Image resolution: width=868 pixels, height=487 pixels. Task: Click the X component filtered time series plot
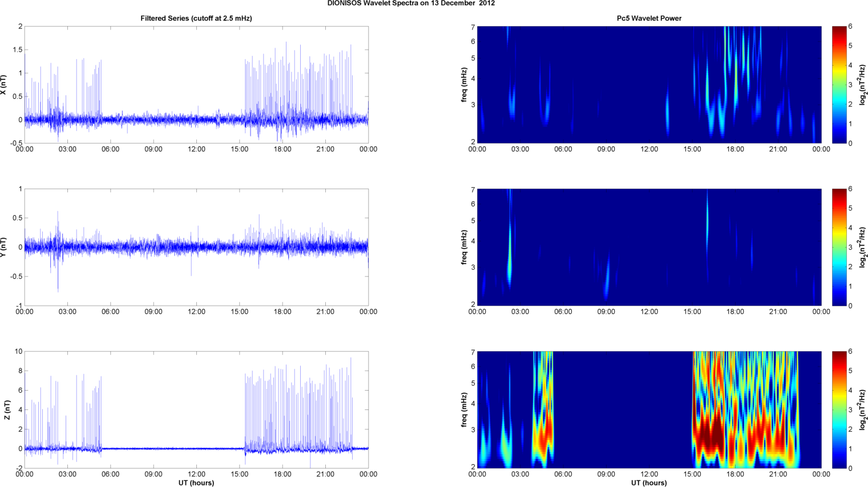point(196,84)
